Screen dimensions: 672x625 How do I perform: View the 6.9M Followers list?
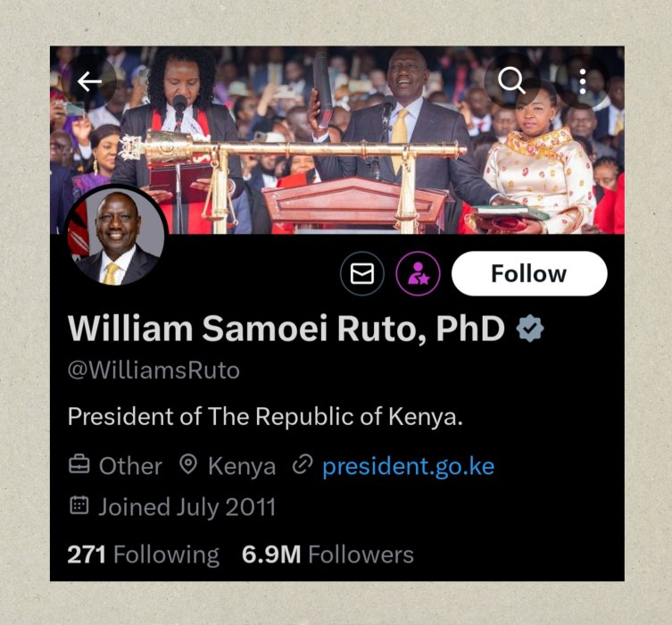(x=328, y=554)
